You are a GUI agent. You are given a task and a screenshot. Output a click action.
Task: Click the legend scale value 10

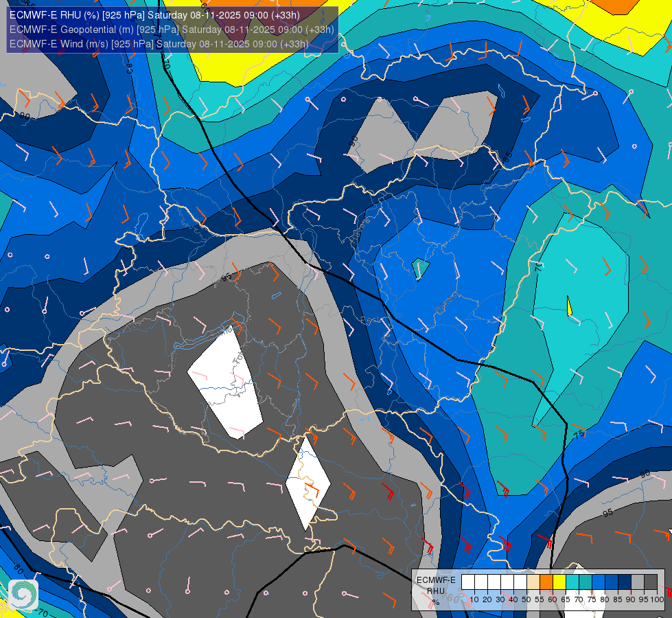[x=474, y=599]
